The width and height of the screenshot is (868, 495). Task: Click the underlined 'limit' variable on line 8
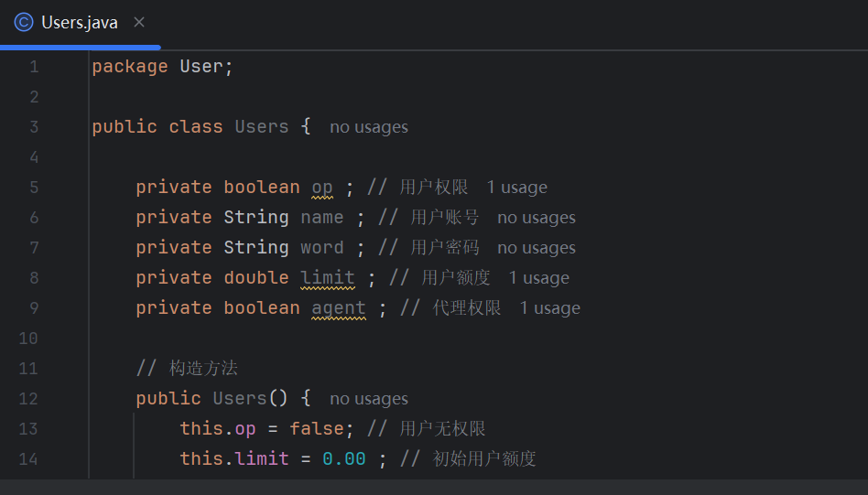pyautogui.click(x=327, y=278)
